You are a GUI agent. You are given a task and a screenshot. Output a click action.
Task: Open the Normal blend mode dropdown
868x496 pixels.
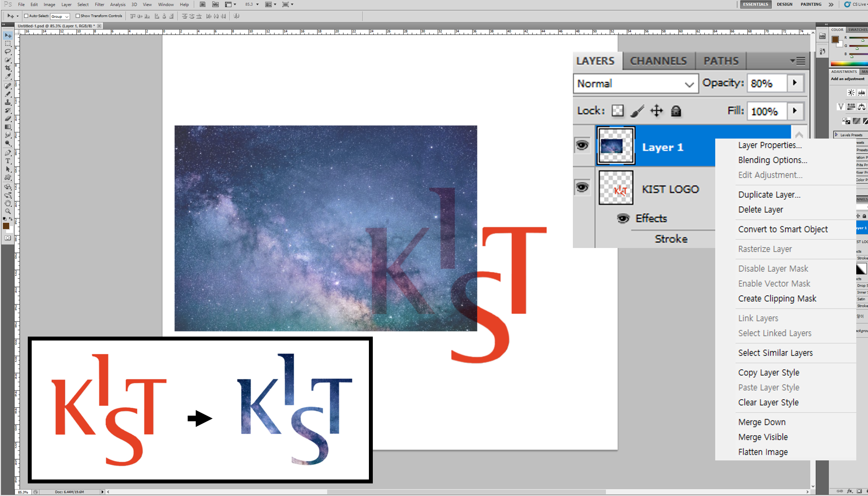pyautogui.click(x=635, y=83)
